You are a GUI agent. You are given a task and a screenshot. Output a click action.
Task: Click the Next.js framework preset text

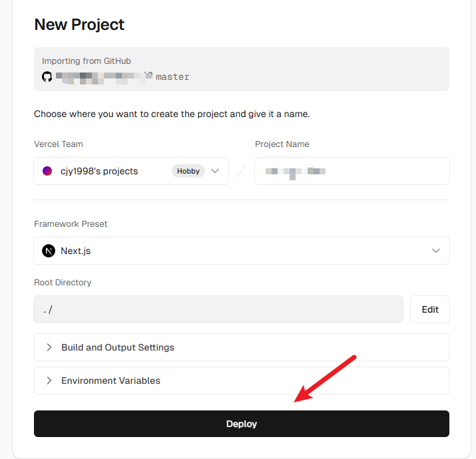(75, 251)
